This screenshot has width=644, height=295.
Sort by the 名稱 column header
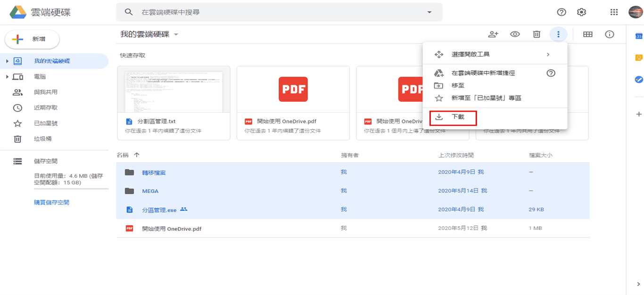123,155
